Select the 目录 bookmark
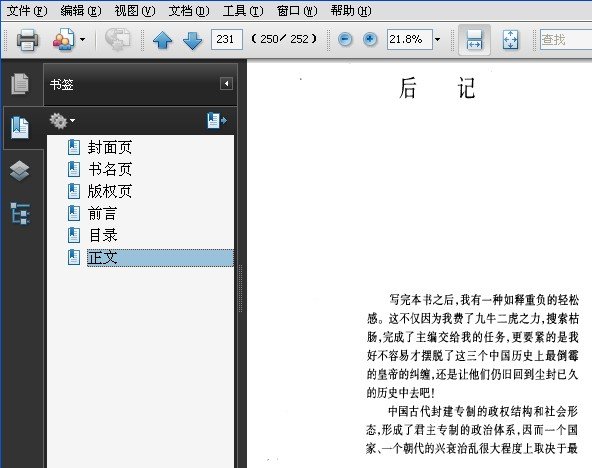This screenshot has width=592, height=468. [102, 236]
